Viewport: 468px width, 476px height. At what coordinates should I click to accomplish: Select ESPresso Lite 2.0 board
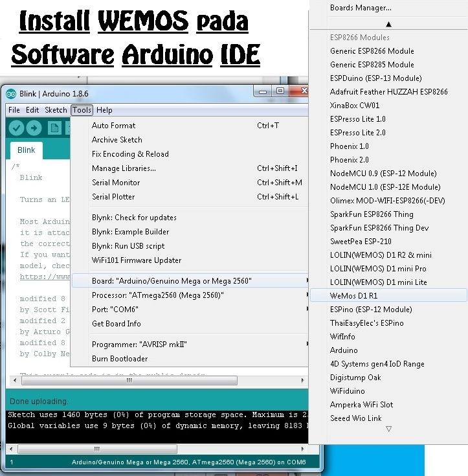click(388, 133)
